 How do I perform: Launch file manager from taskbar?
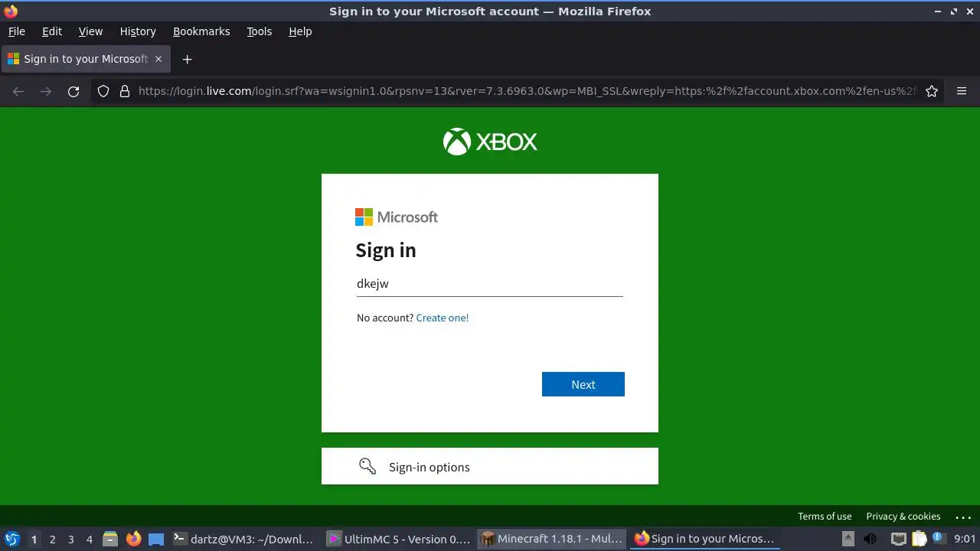pyautogui.click(x=110, y=539)
